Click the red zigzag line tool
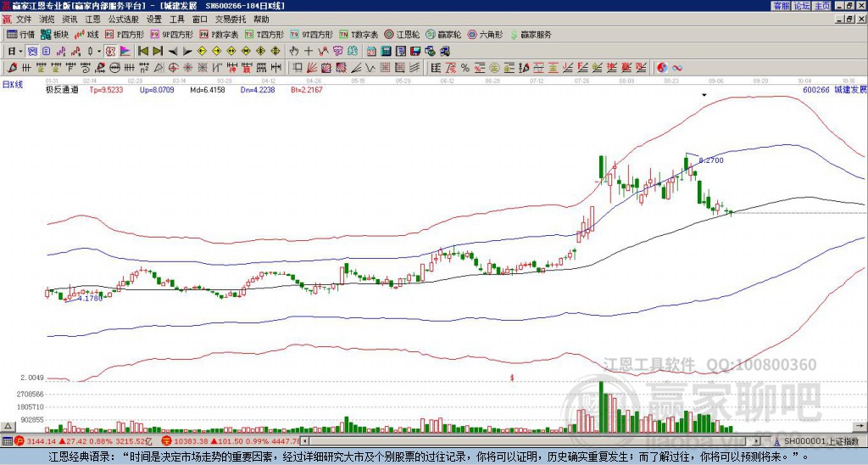This screenshot has height=465, width=868. click(x=323, y=52)
